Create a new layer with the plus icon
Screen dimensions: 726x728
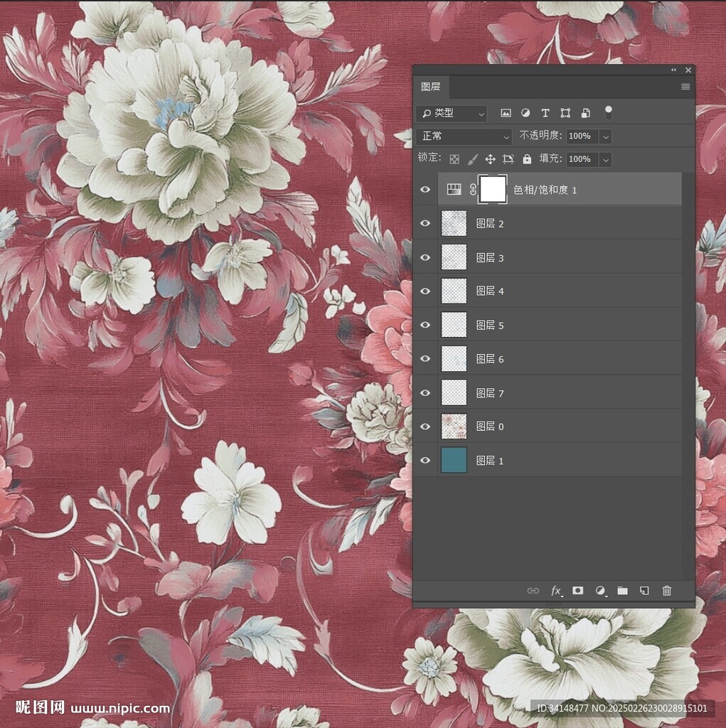pos(644,591)
